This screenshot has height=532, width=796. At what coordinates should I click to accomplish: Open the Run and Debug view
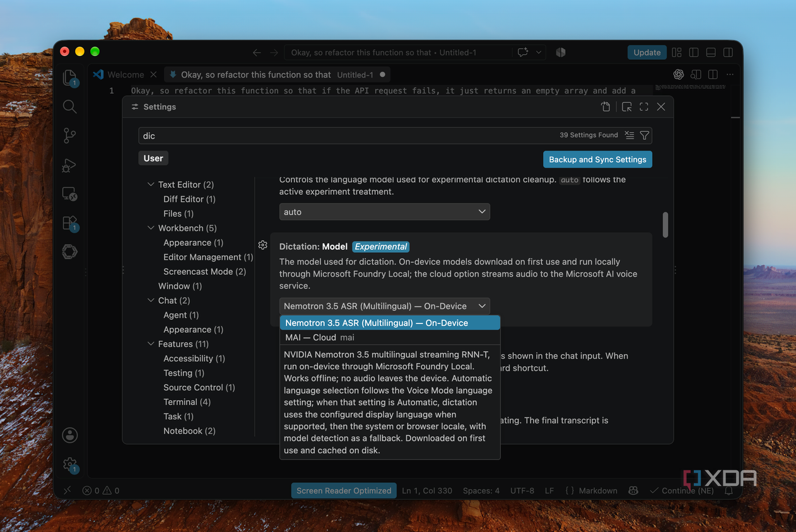69,165
